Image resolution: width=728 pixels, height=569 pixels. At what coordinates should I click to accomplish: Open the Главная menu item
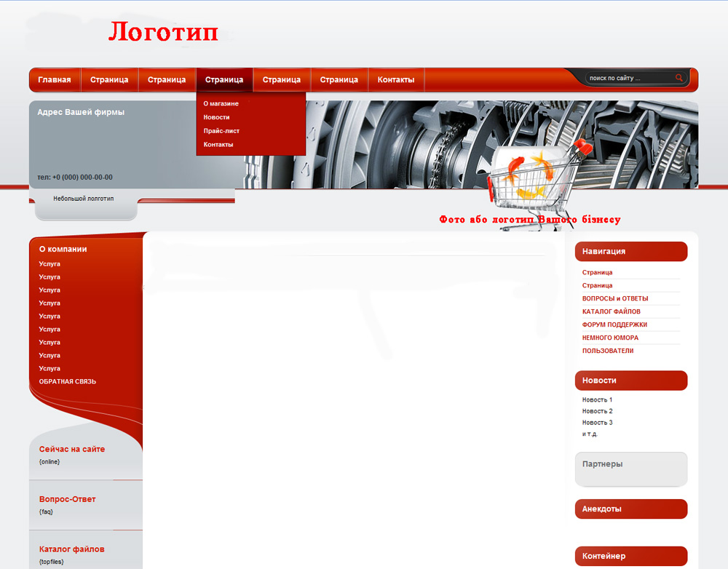(55, 80)
